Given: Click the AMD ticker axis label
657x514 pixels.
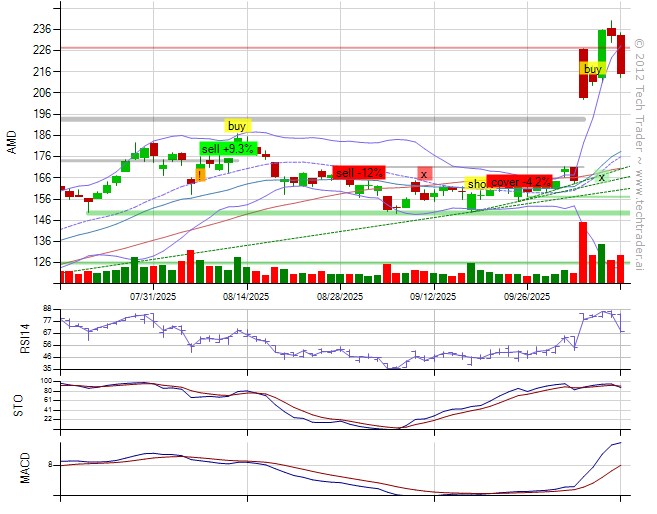Looking at the screenshot, I should pos(12,144).
